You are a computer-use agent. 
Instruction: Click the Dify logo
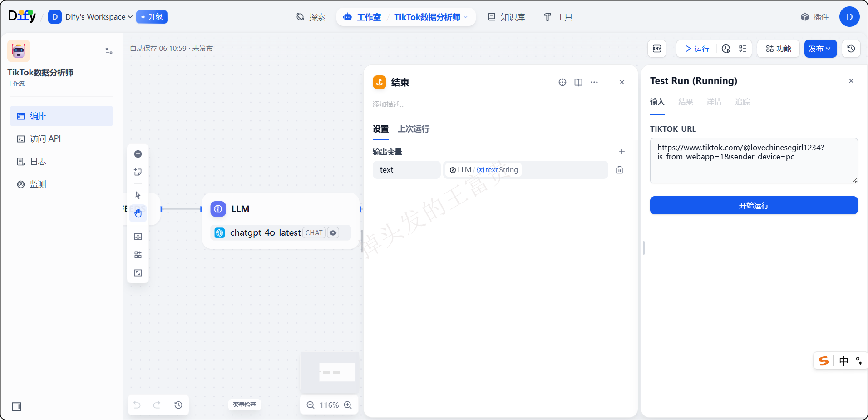[x=22, y=16]
